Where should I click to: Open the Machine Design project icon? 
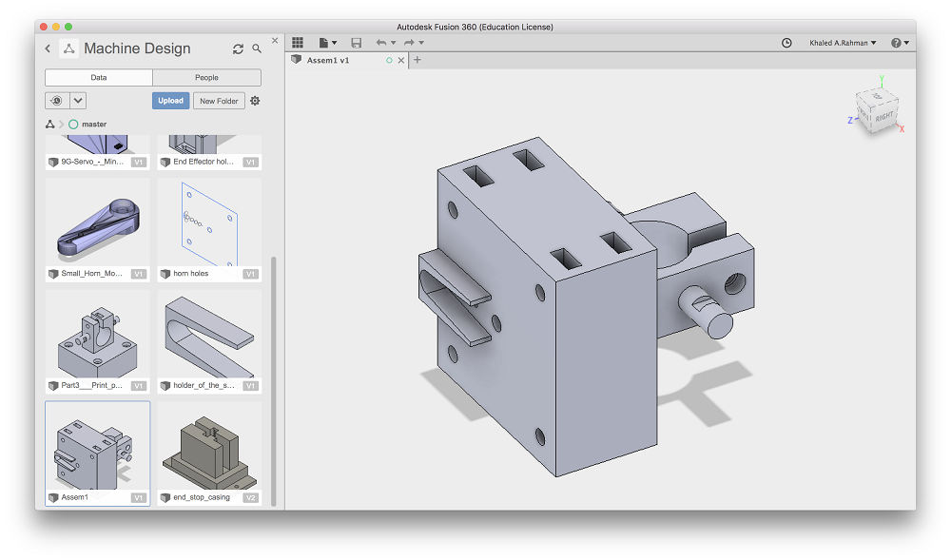click(69, 48)
